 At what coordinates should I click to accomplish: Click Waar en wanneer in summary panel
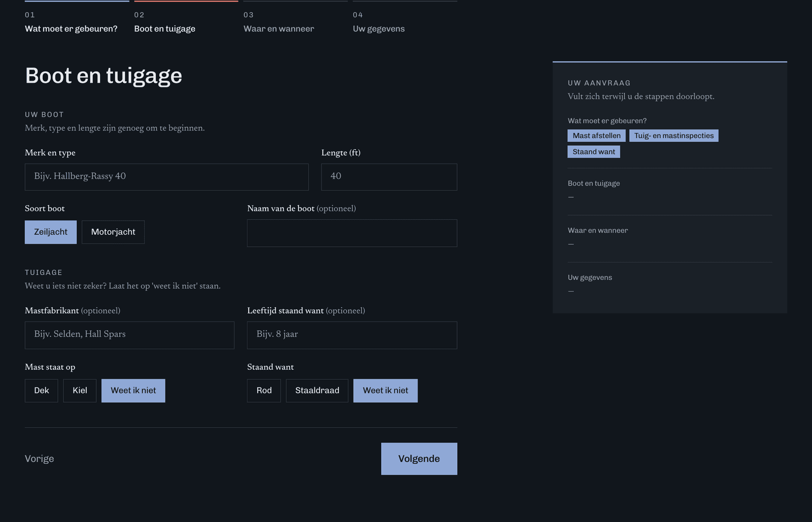(598, 231)
